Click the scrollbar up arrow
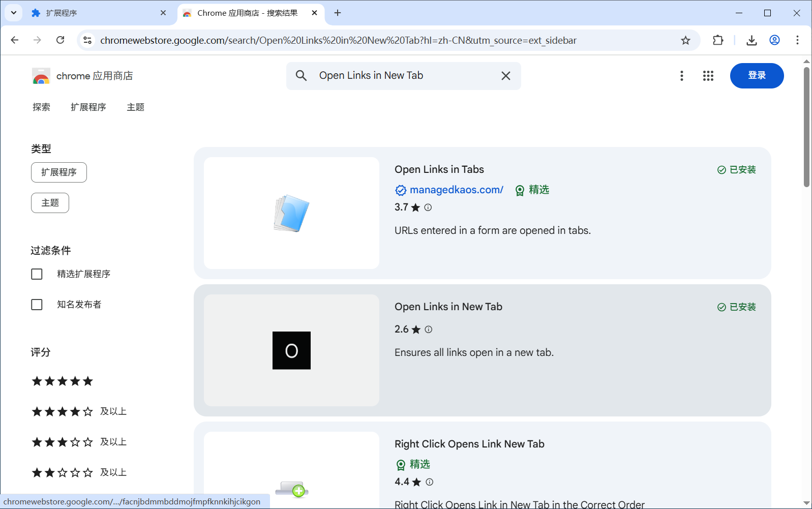 click(x=806, y=62)
